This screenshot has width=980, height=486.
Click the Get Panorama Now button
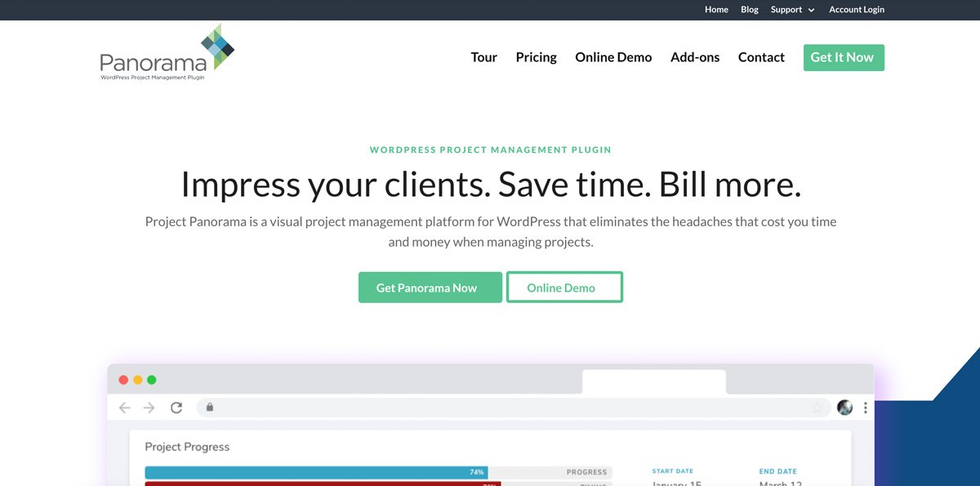coord(430,288)
